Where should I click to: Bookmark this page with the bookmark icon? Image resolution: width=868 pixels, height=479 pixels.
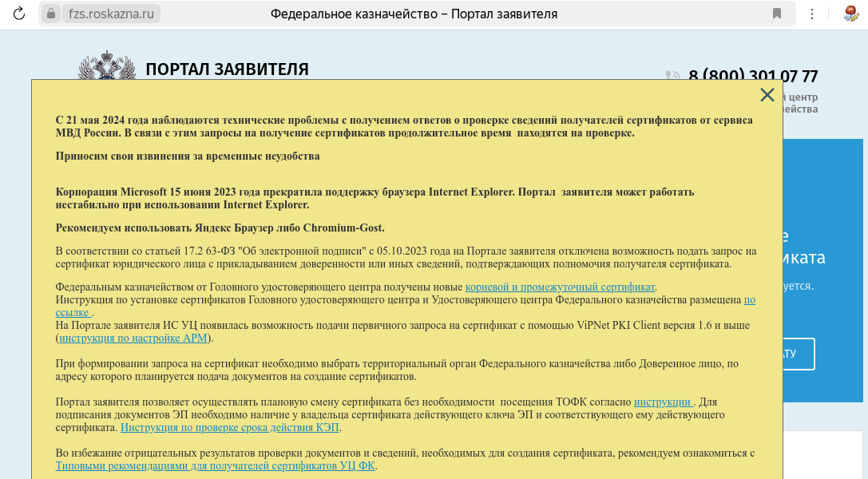click(x=777, y=14)
